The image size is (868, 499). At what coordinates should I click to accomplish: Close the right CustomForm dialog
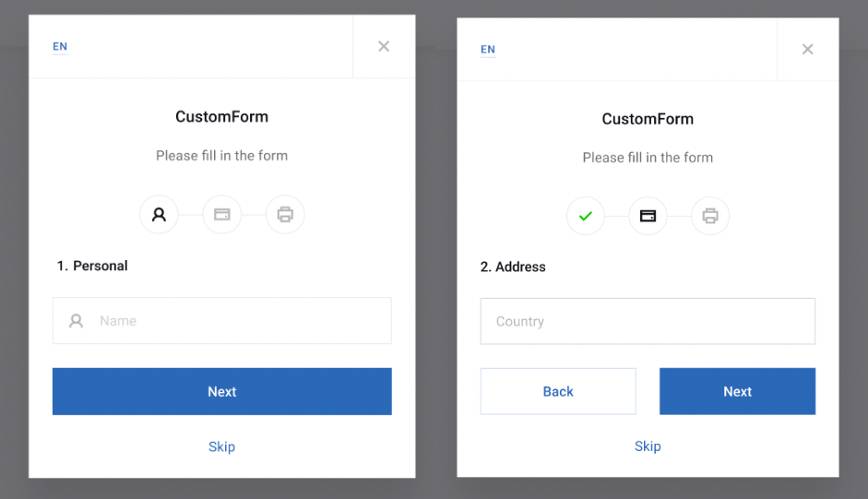(x=808, y=49)
